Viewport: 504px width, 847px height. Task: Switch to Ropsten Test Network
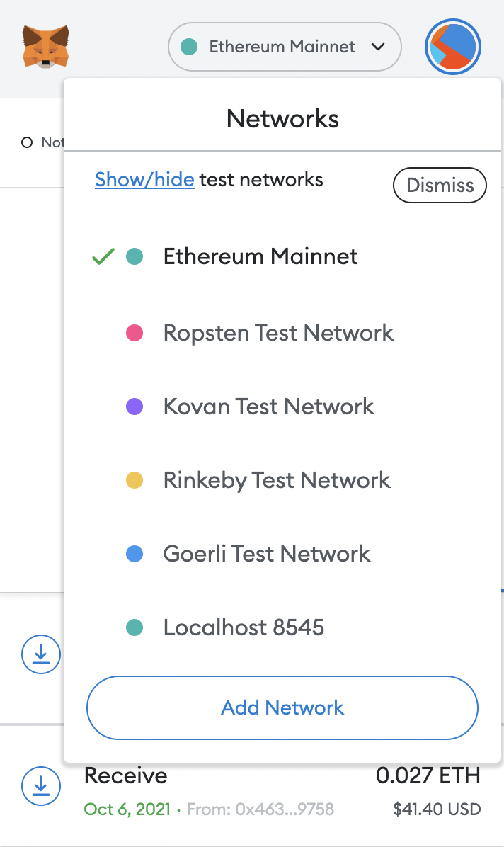pos(278,333)
